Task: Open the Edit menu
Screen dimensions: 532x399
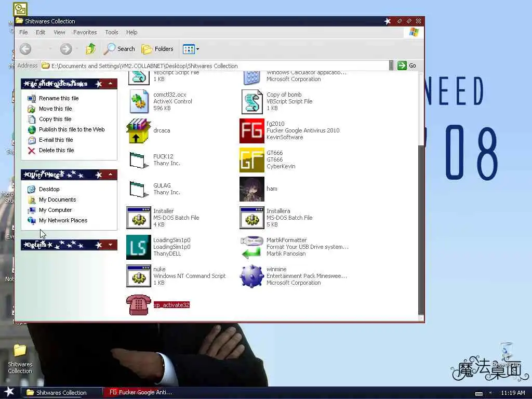Action: point(41,32)
